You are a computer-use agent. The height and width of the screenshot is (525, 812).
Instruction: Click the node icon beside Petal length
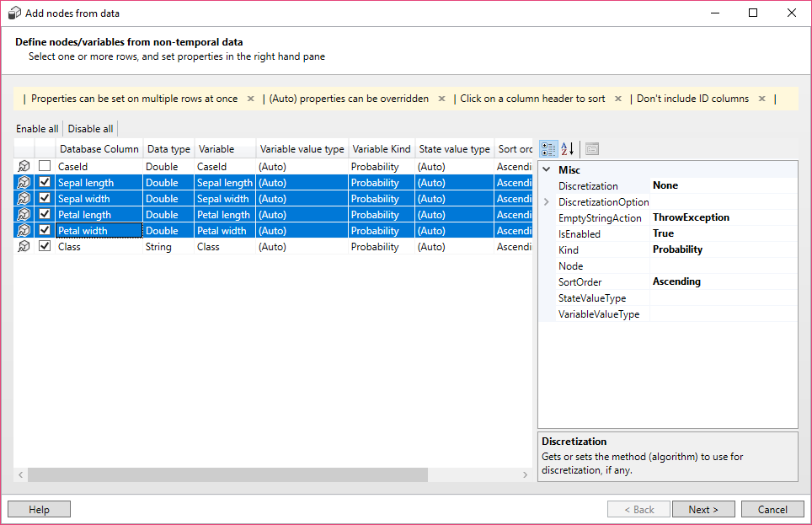click(x=24, y=214)
